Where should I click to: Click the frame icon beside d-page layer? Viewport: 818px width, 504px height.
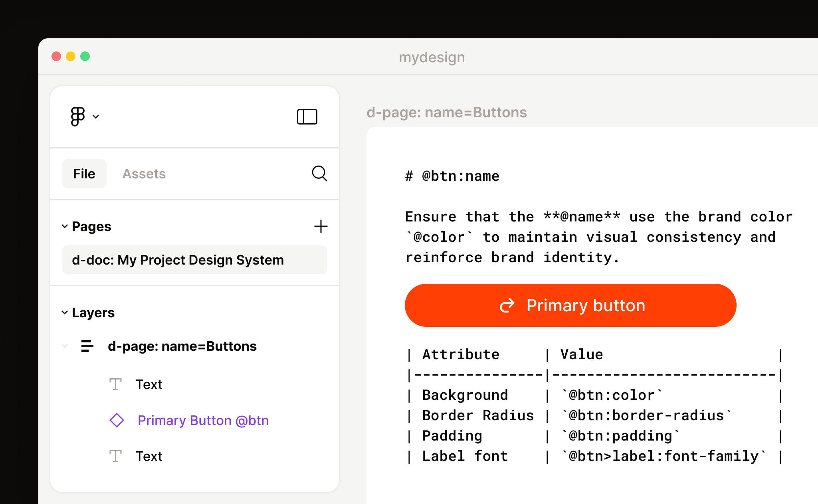coord(87,346)
